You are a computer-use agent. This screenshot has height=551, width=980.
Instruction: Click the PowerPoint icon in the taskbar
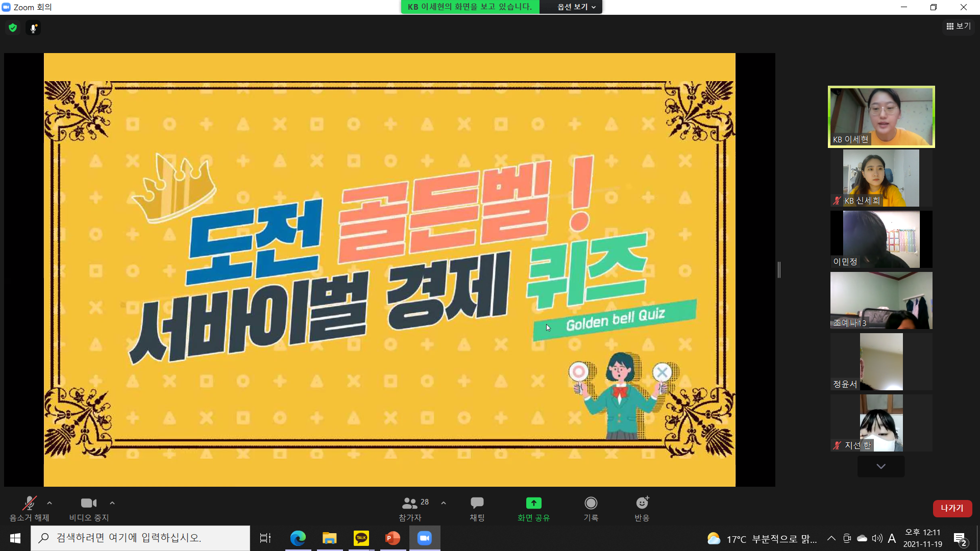[x=393, y=538]
